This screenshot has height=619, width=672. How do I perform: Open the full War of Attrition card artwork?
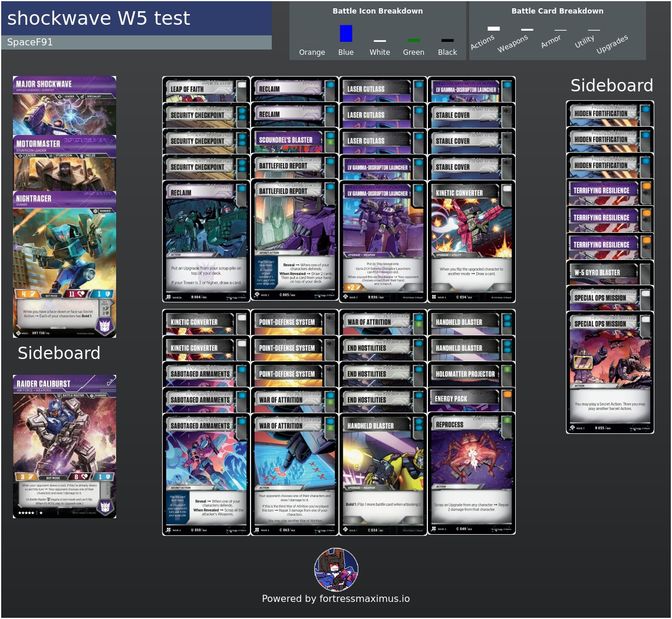(x=294, y=459)
